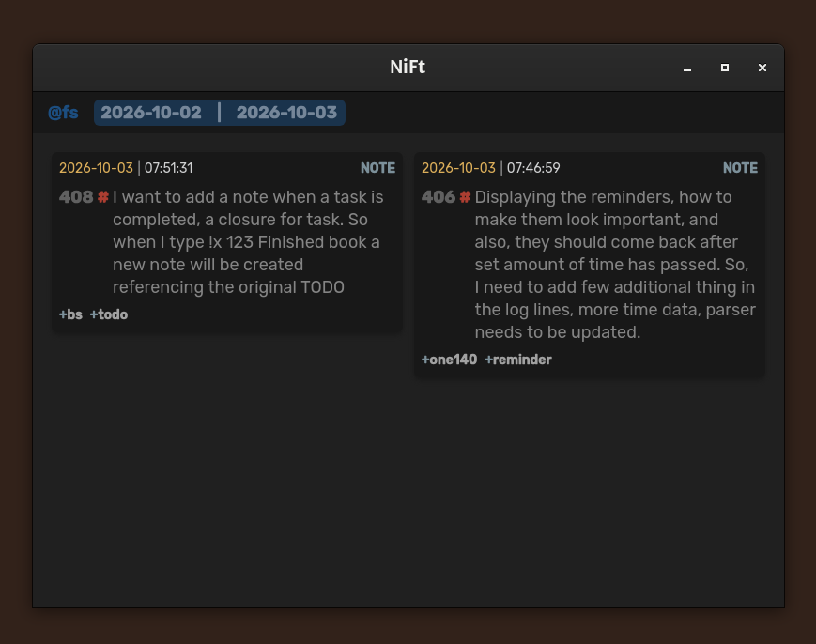Open the +reminder tag
Screen dimensions: 816x644
518,360
